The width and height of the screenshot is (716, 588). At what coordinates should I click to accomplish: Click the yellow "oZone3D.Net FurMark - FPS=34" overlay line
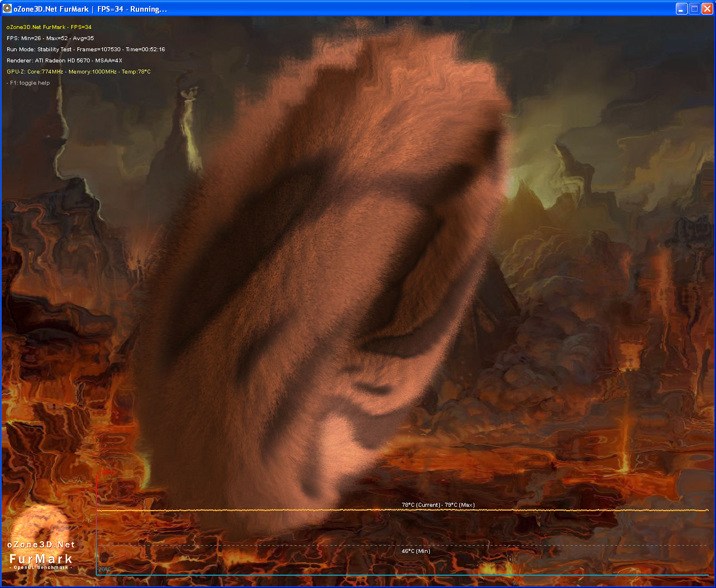49,27
